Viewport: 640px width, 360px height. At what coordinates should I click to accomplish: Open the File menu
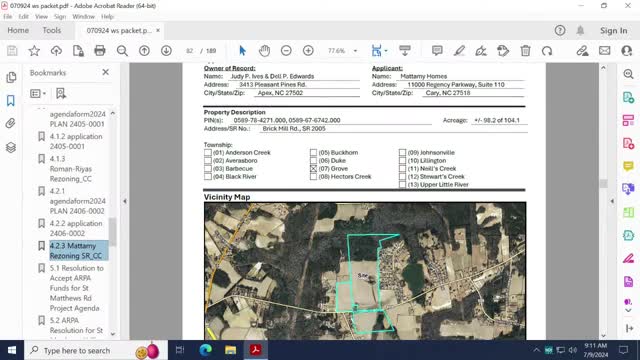pyautogui.click(x=7, y=17)
